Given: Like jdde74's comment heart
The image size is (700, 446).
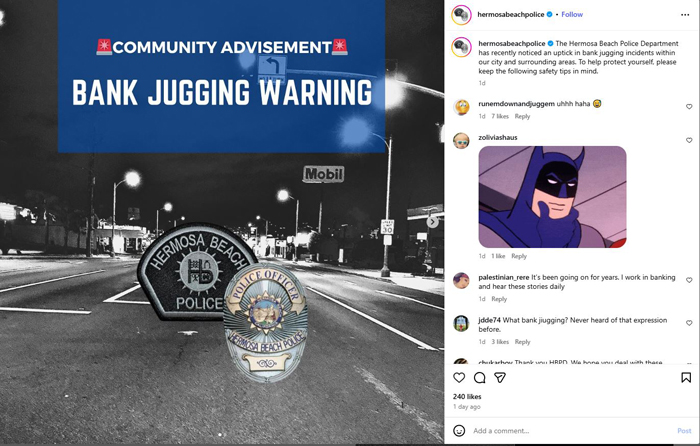Looking at the screenshot, I should click(x=689, y=323).
